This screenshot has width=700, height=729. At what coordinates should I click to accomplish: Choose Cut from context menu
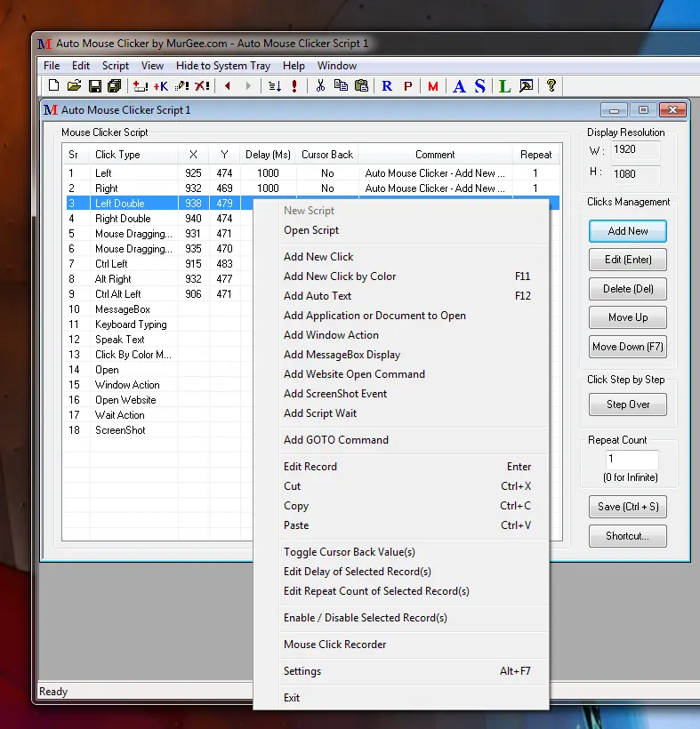pos(401,485)
